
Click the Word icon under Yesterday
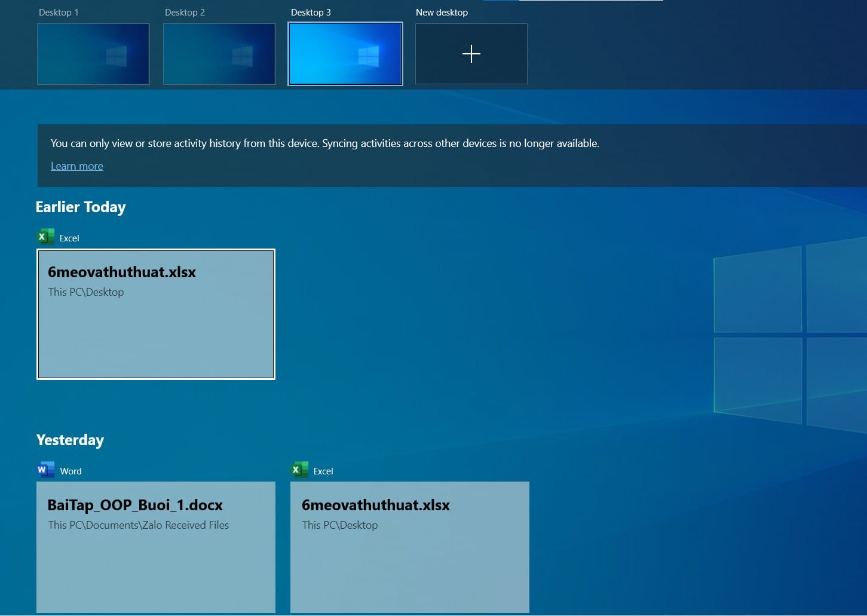click(45, 470)
